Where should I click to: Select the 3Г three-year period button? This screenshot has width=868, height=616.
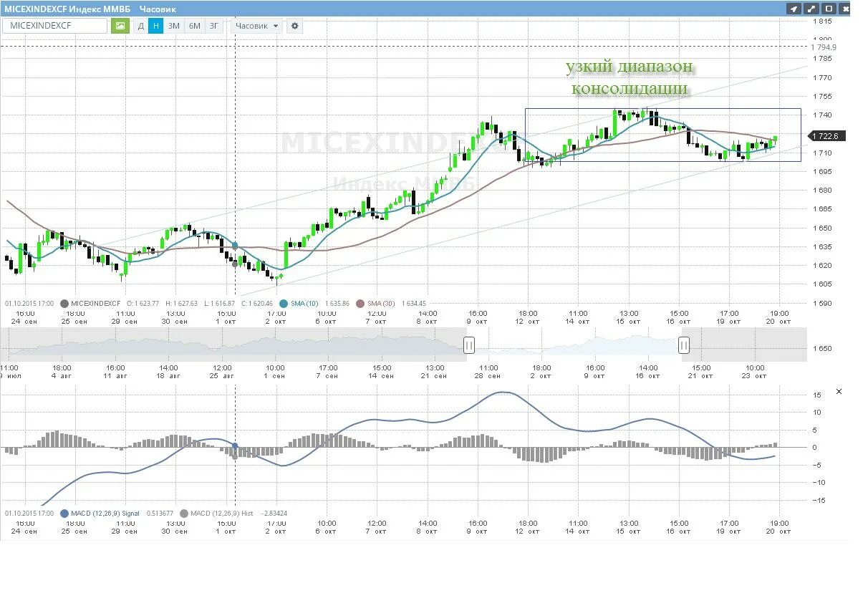[x=213, y=26]
